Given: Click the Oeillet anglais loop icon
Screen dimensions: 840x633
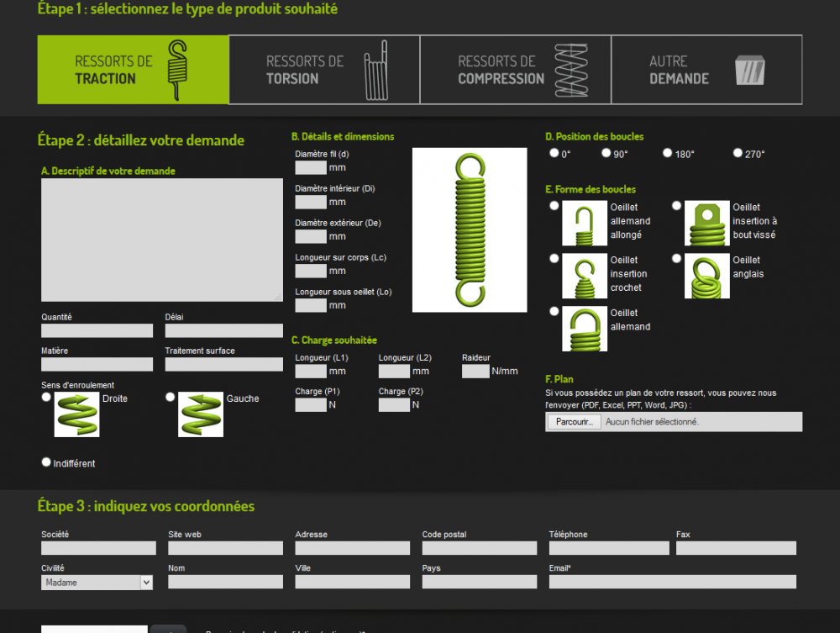Looking at the screenshot, I should tap(706, 276).
